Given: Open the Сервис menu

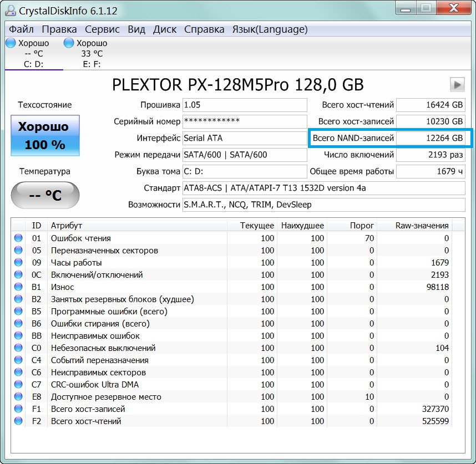Looking at the screenshot, I should [x=102, y=29].
